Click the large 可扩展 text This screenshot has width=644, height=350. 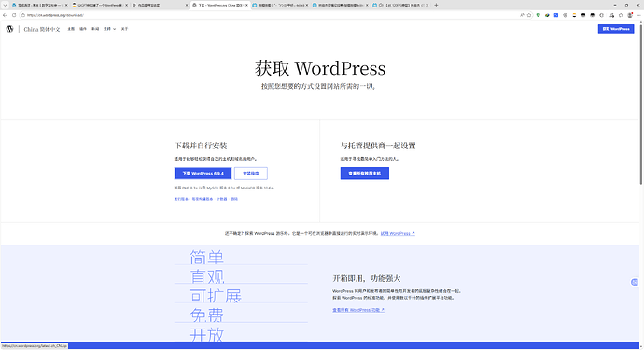[x=216, y=296]
